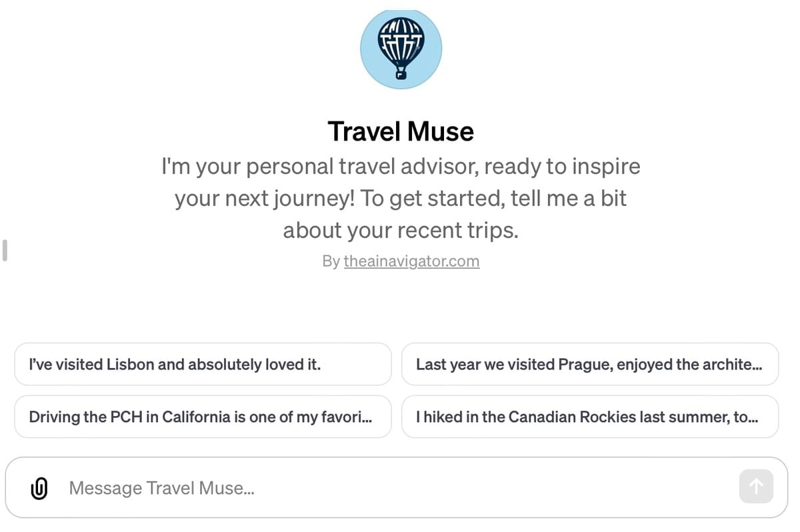Attach a file using the paperclip

pos(39,488)
